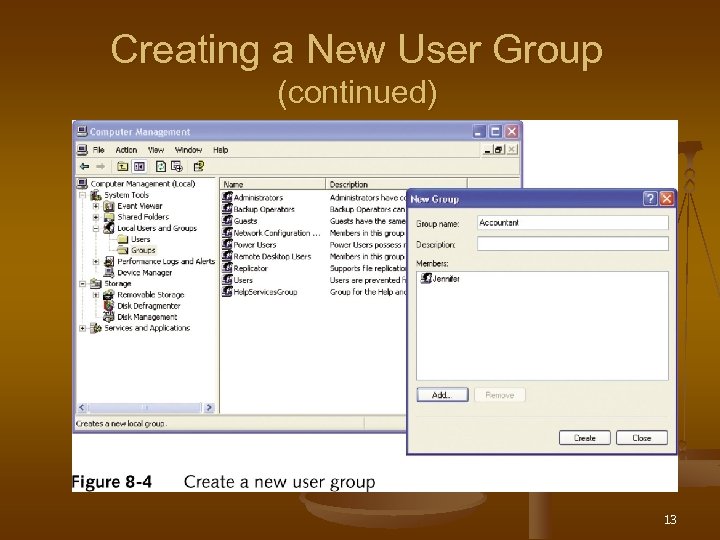The width and height of the screenshot is (720, 540).
Task: Click the Description column header
Action: coord(396,184)
